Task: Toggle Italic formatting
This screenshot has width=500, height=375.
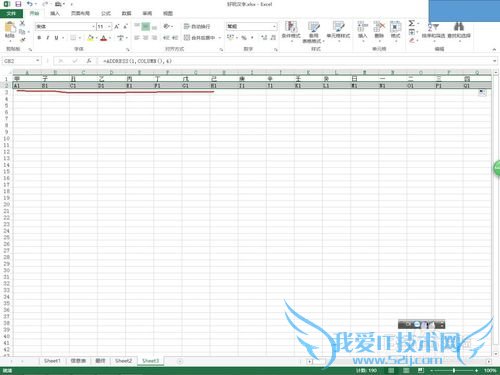Action: tap(48, 38)
